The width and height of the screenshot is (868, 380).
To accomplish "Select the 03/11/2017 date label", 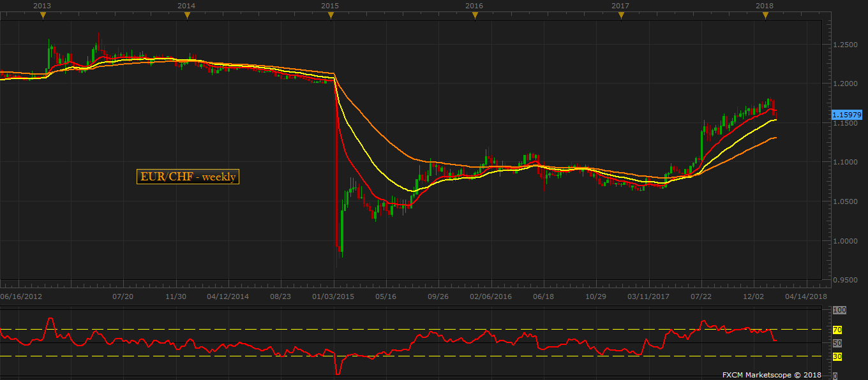I will pyautogui.click(x=648, y=296).
